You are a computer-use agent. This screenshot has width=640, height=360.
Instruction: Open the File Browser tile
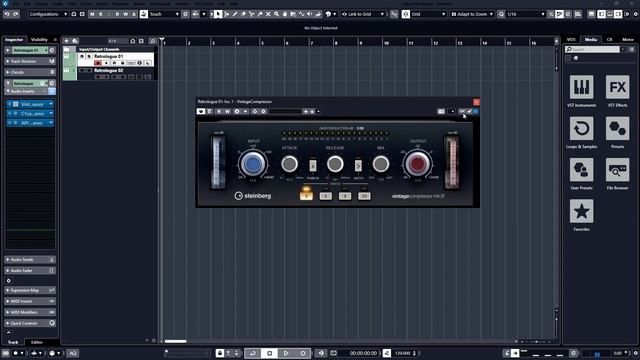tap(617, 169)
